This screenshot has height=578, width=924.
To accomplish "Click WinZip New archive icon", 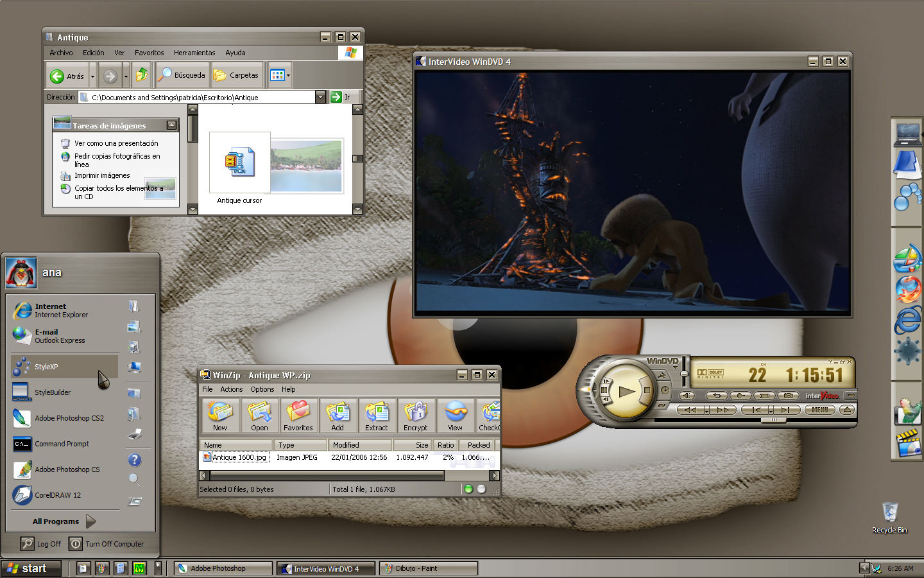I will pyautogui.click(x=219, y=416).
